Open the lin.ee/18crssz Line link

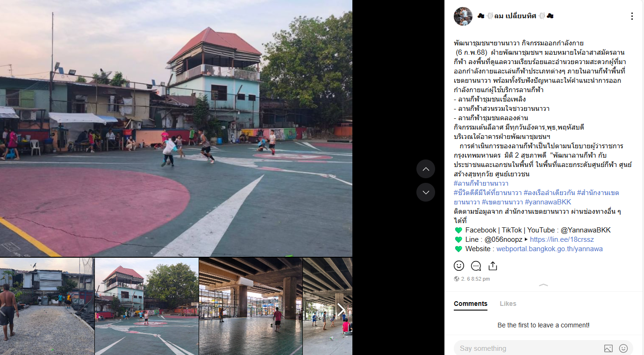[x=562, y=239]
